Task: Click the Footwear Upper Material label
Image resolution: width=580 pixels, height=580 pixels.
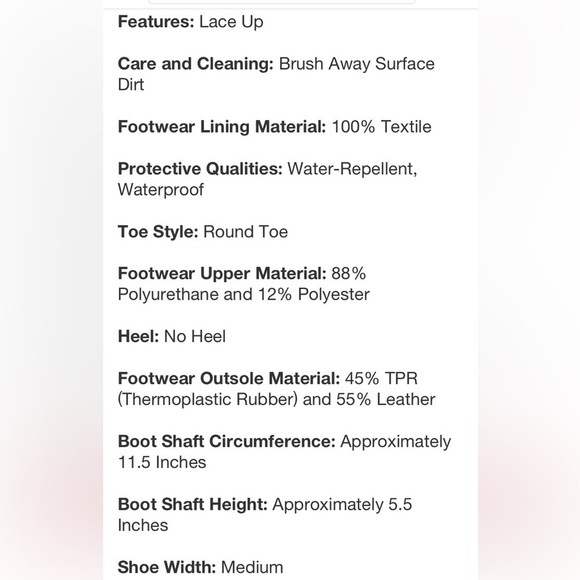Action: click(x=222, y=274)
